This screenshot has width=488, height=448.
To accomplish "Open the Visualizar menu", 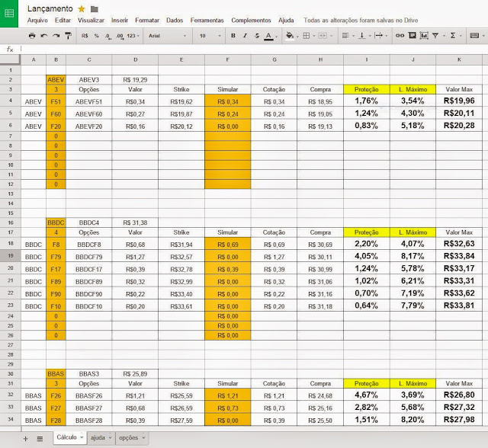I will point(91,21).
